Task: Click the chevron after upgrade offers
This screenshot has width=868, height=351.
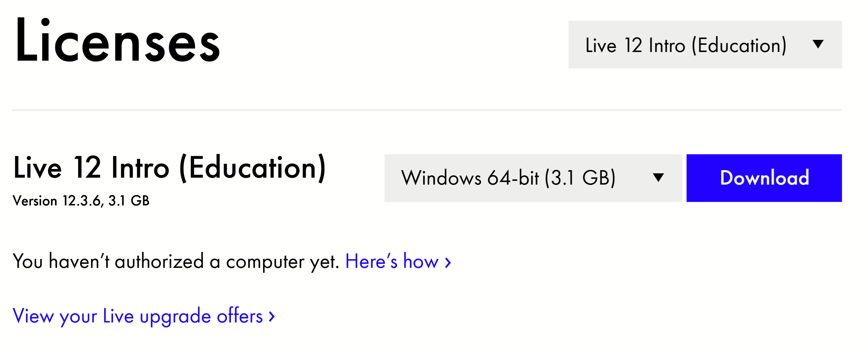Action: [272, 316]
